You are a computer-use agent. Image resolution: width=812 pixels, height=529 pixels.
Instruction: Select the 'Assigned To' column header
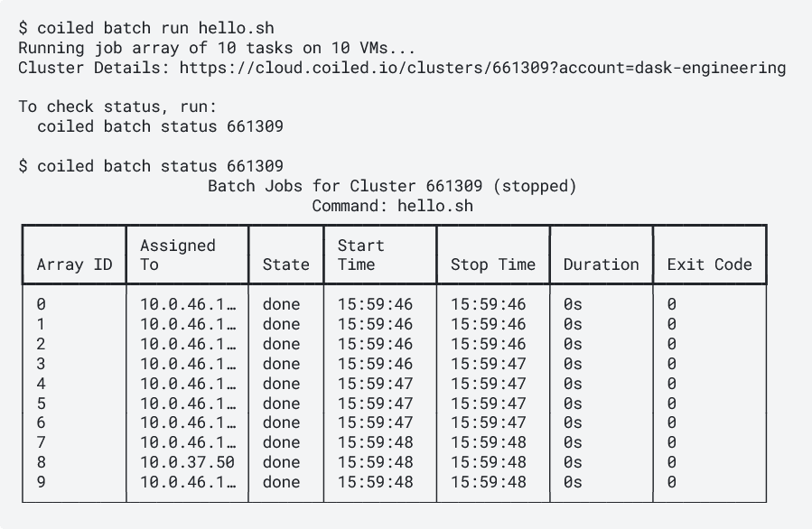point(177,255)
